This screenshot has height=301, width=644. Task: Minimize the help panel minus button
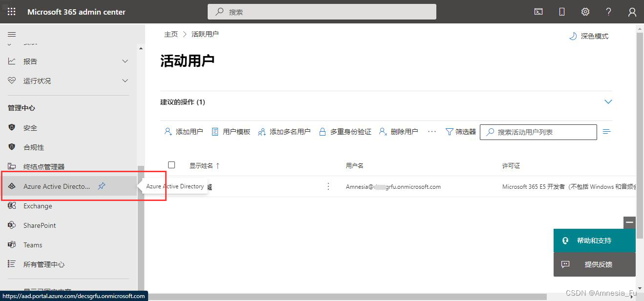coord(629,222)
